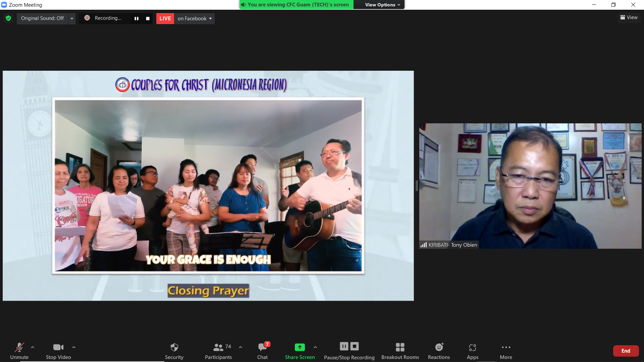
Task: Click the red End meeting button
Action: (626, 351)
